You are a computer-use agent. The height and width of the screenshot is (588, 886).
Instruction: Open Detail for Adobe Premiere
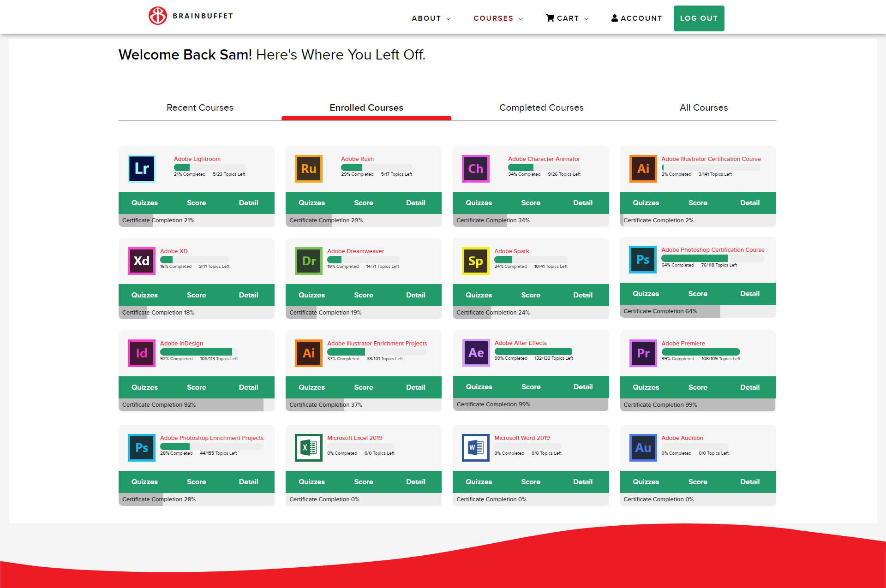750,387
